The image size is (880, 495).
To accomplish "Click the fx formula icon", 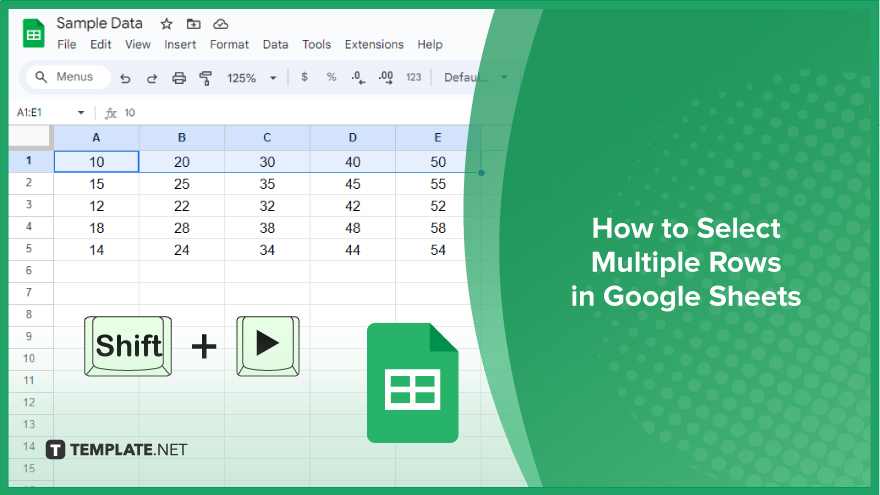I will pyautogui.click(x=111, y=113).
